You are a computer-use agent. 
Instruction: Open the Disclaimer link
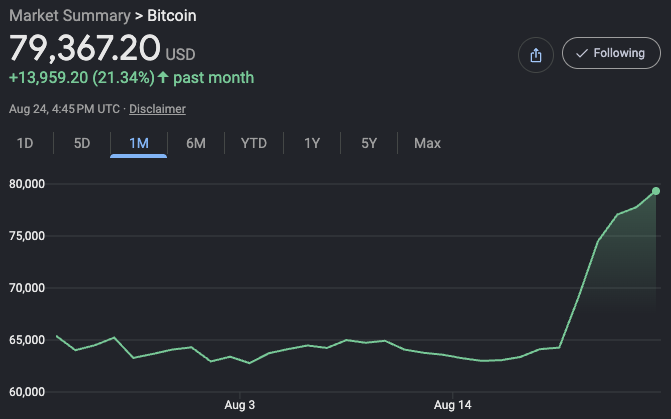[x=157, y=109]
